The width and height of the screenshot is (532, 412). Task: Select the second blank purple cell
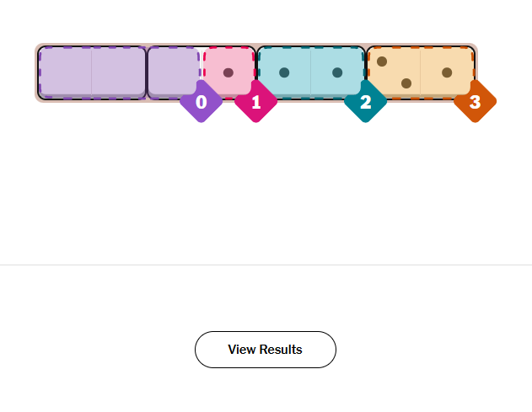[119, 72]
